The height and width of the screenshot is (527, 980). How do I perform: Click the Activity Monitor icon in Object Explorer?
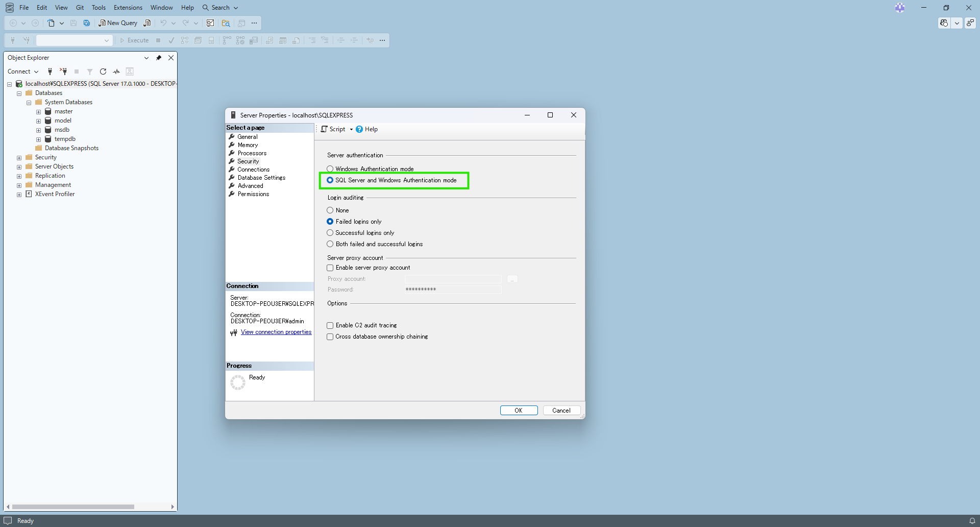pos(116,71)
